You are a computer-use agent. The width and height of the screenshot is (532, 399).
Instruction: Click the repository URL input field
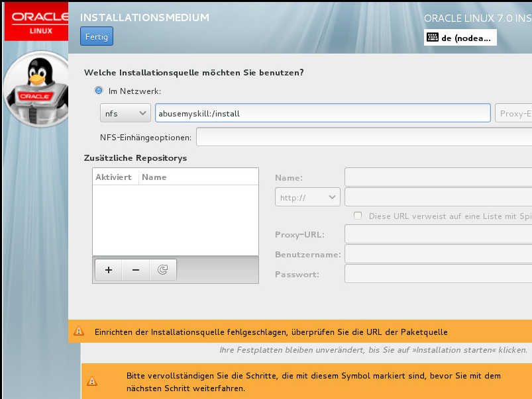439,197
